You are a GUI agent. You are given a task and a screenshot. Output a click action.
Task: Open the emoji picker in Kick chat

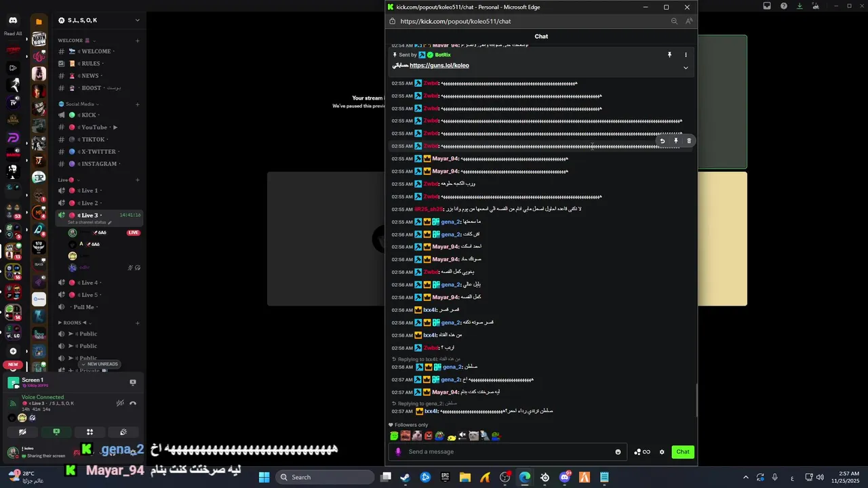point(618,452)
